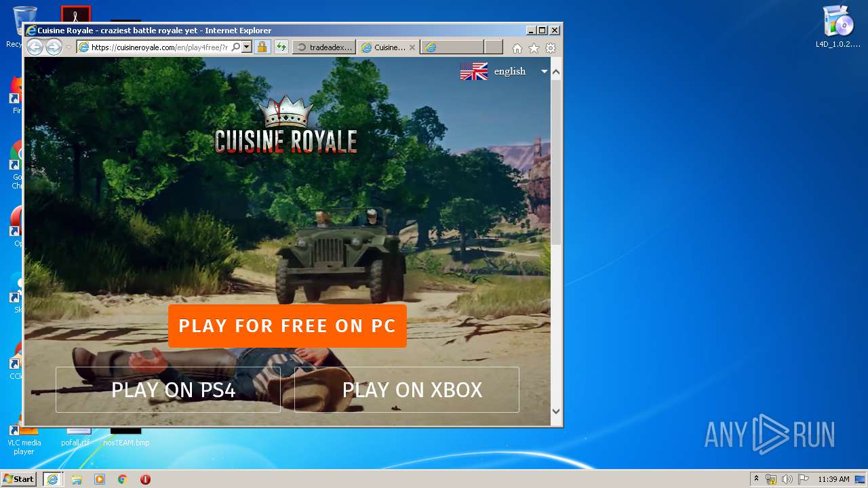
Task: Open Windows Explorer folder taskbar icon
Action: pos(77,479)
